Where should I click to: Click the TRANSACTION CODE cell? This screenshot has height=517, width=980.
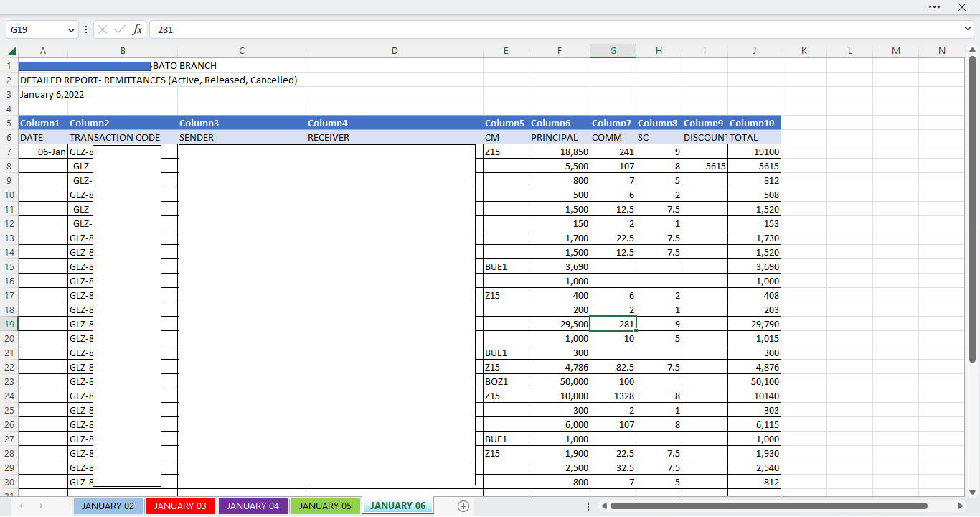pos(123,137)
